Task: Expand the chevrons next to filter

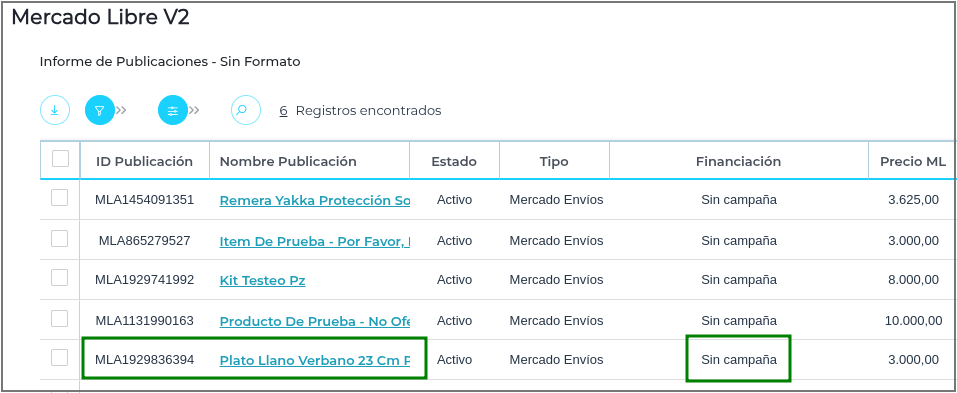Action: [121, 110]
